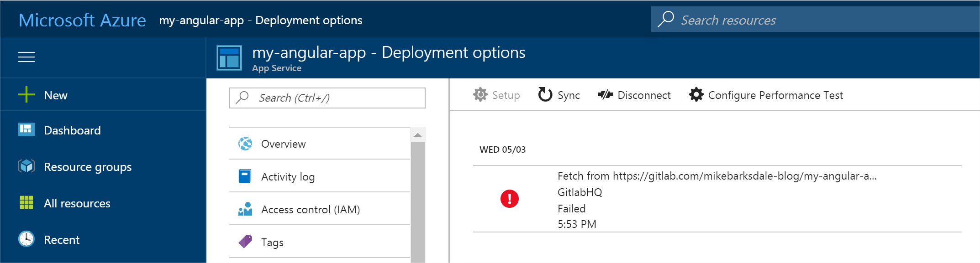Image resolution: width=980 pixels, height=263 pixels.
Task: Click the blade title my-angular-app - Deployment options
Action: point(389,53)
